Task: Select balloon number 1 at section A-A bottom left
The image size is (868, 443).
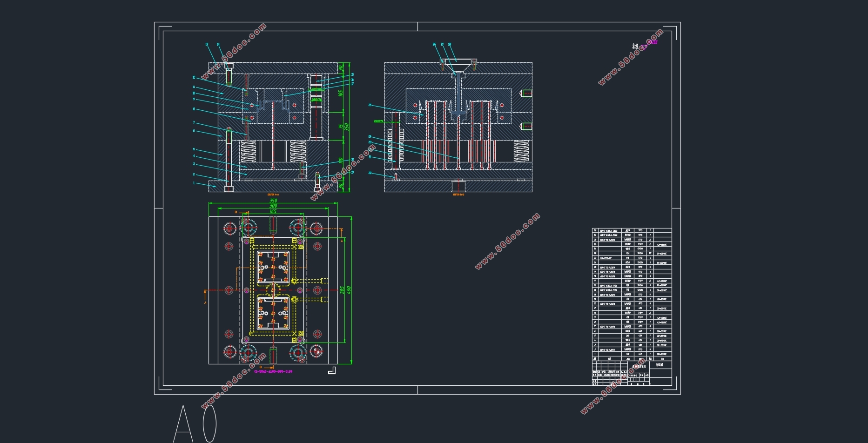Action: 194,183
